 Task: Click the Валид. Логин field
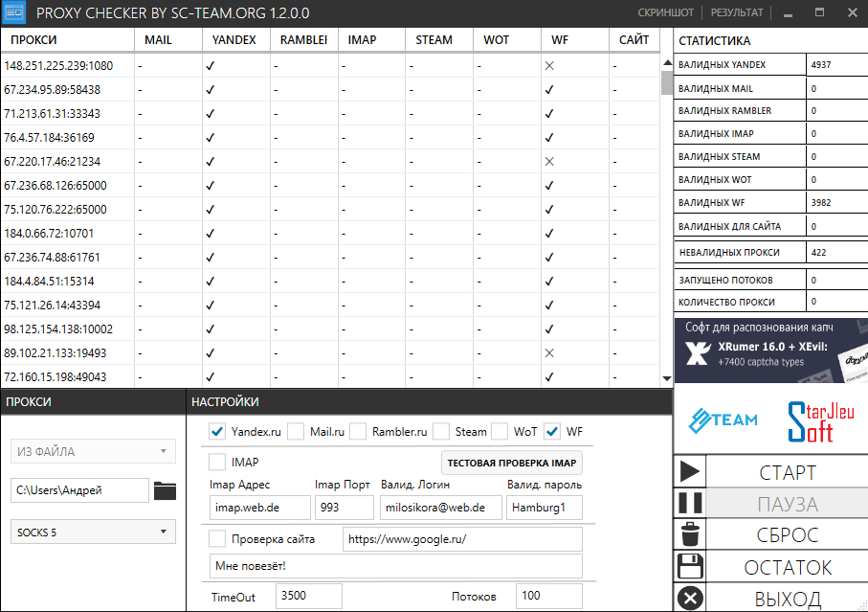(x=440, y=508)
